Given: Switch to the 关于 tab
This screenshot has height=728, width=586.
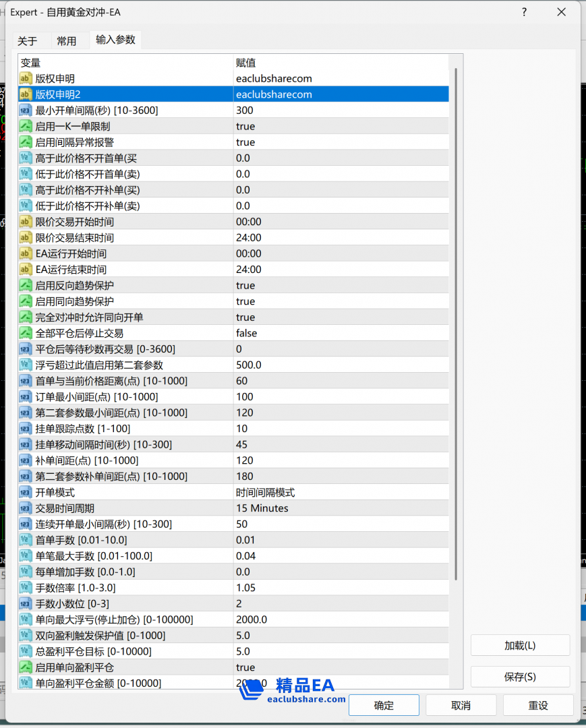Looking at the screenshot, I should pyautogui.click(x=28, y=41).
